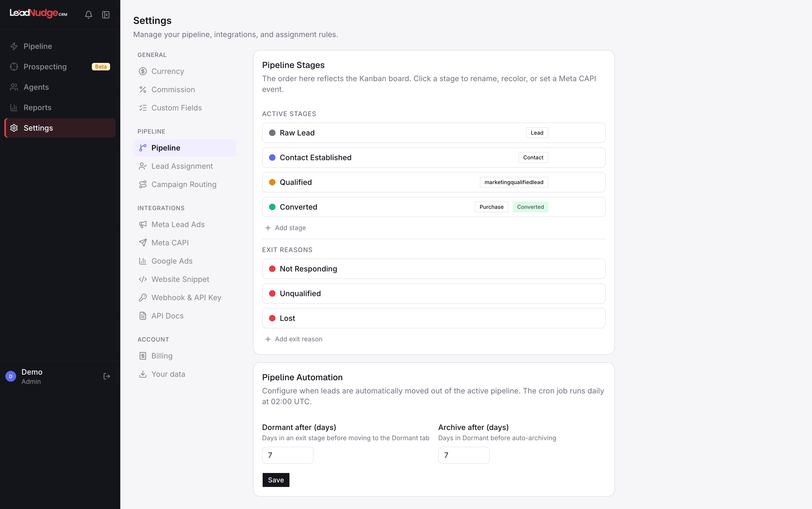Screen dimensions: 812x509
Task: Focus the Archive after days field
Action: tap(463, 455)
